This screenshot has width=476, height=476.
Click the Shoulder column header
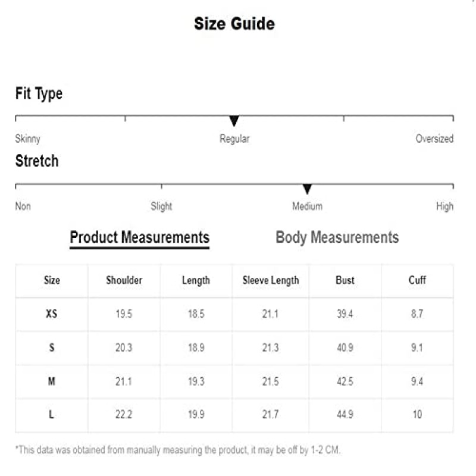(x=124, y=280)
